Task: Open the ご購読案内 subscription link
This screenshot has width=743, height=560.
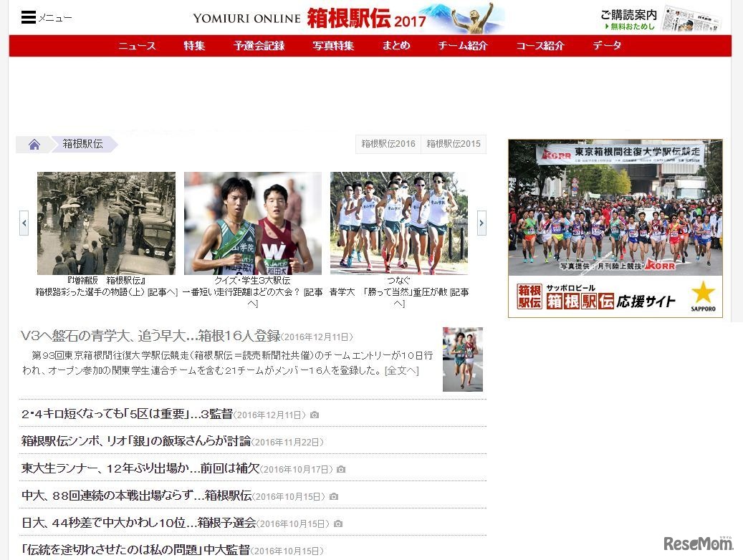Action: (628, 15)
